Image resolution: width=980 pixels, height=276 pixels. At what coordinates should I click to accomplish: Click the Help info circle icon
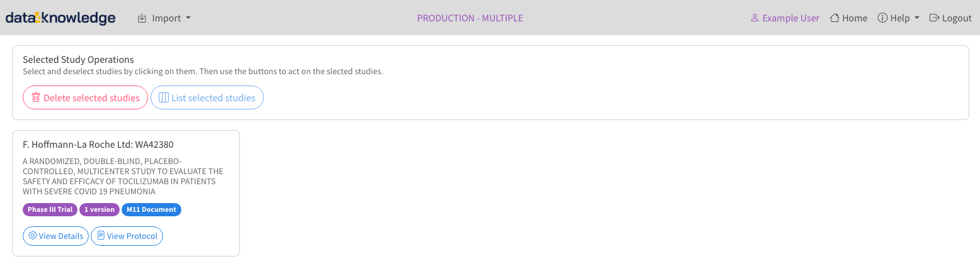(882, 18)
